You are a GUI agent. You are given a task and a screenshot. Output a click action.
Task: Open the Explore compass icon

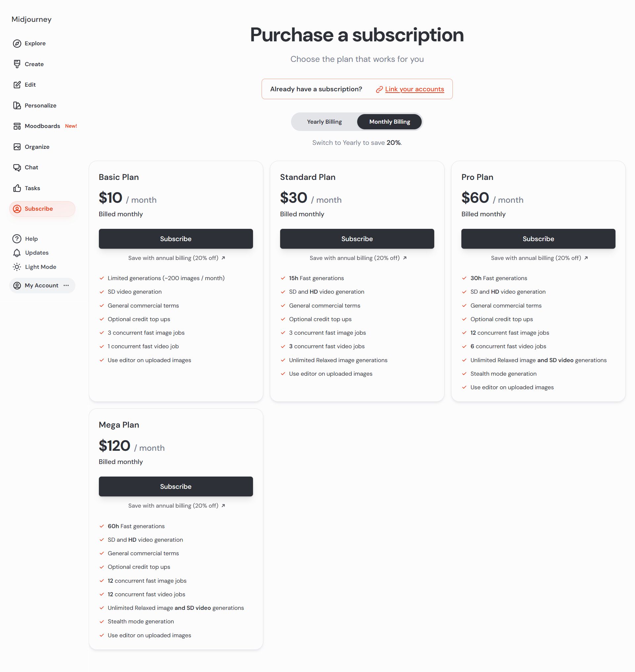coord(17,43)
